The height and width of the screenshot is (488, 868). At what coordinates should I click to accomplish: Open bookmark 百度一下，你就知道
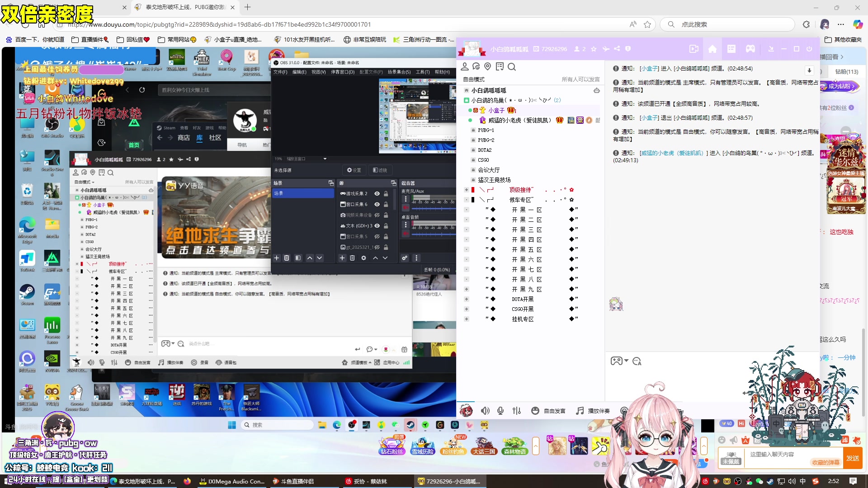coord(35,40)
